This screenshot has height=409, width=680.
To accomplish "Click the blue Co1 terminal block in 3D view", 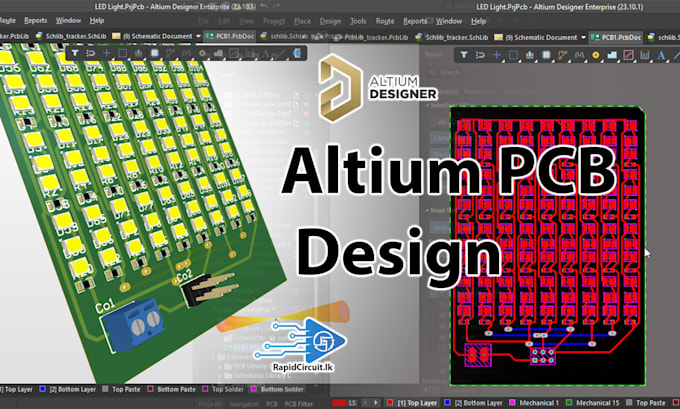I will click(x=134, y=324).
